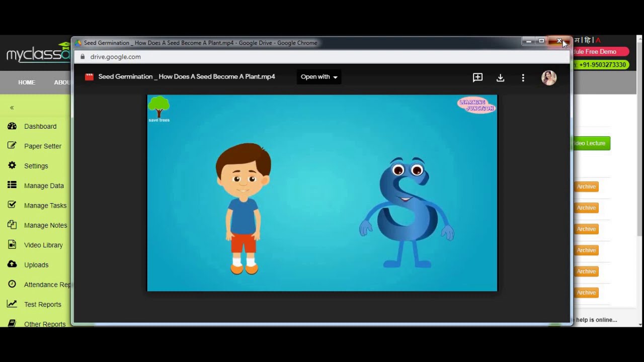The image size is (644, 362).
Task: Open Paper Setter in the sidebar
Action: point(43,146)
